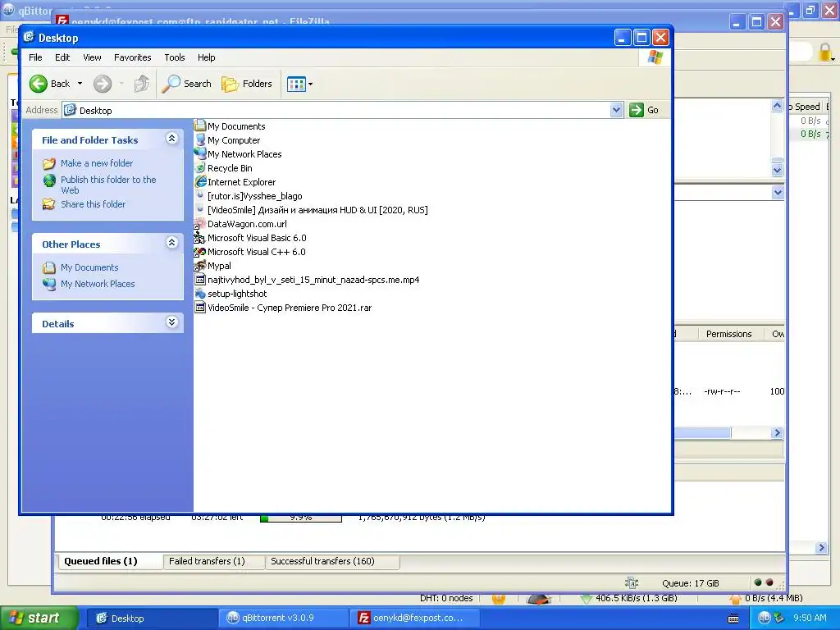Click the Up folder icon in toolbar
840x630 pixels.
(x=141, y=84)
